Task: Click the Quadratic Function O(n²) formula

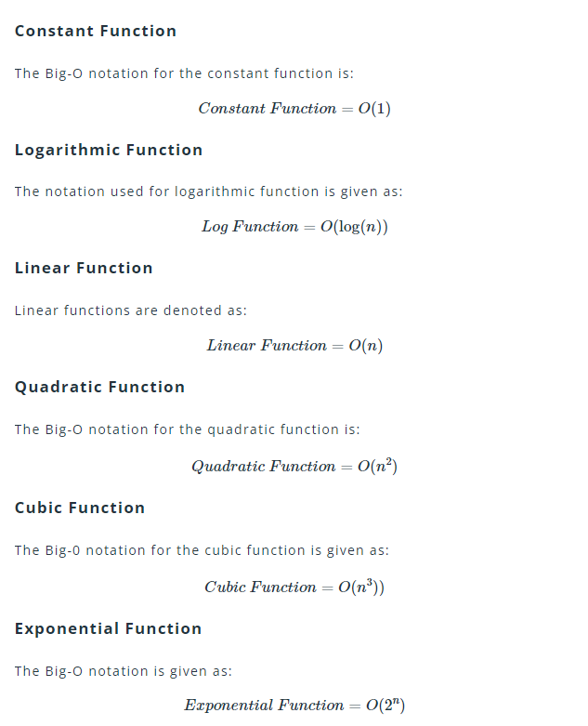Action: pyautogui.click(x=294, y=466)
